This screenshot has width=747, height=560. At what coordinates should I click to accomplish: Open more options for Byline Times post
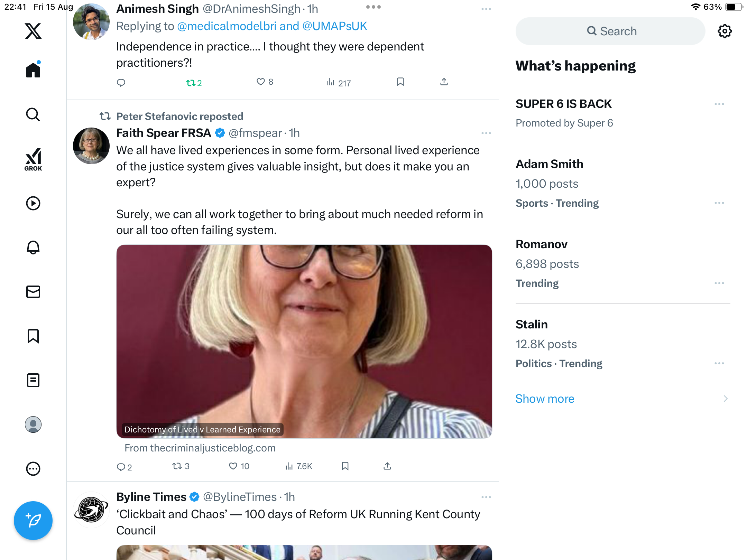486,497
